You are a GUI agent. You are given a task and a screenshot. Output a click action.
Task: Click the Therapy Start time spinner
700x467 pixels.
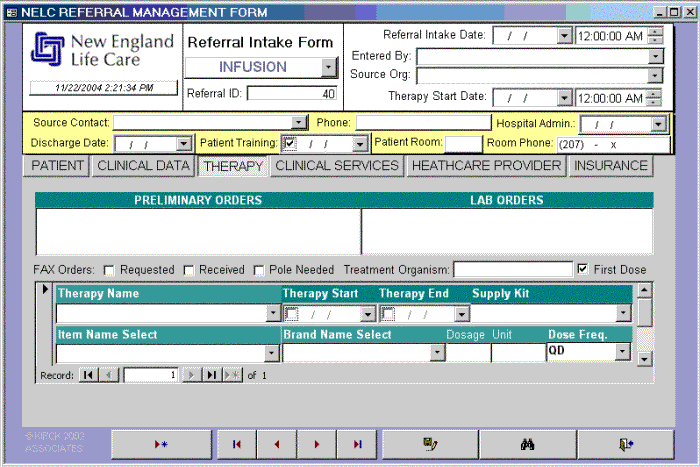tap(654, 97)
